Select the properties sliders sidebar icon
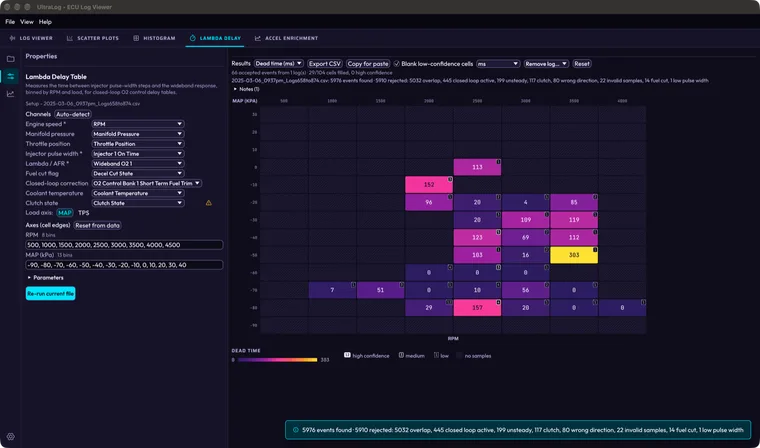This screenshot has width=760, height=448. coord(10,76)
